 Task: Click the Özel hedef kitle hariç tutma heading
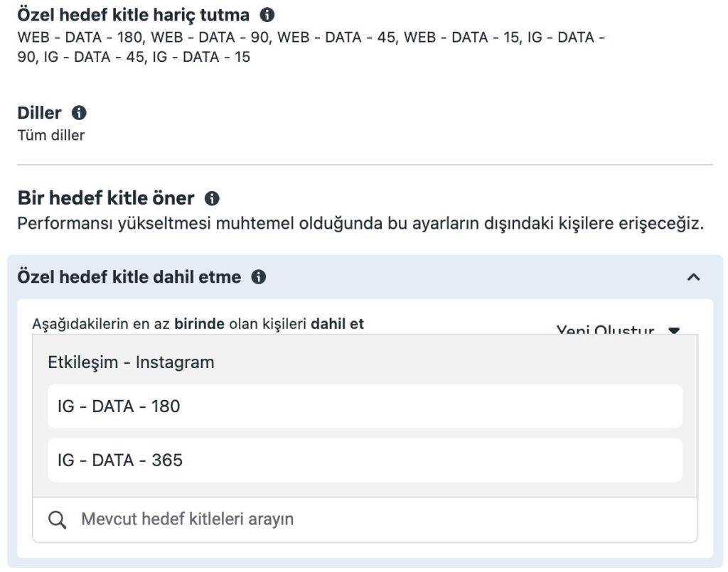(134, 14)
